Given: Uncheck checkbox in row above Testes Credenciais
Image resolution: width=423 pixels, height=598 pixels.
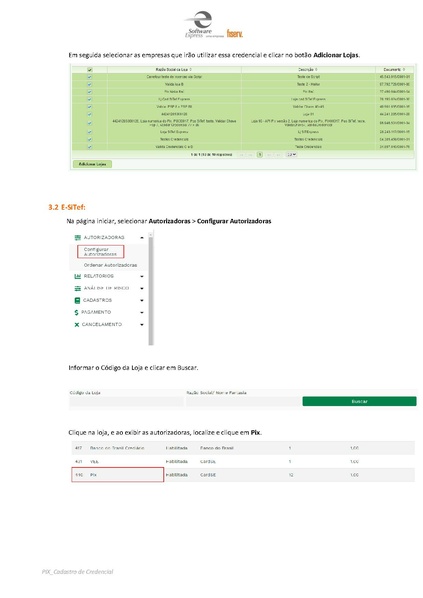Looking at the screenshot, I should (90, 132).
